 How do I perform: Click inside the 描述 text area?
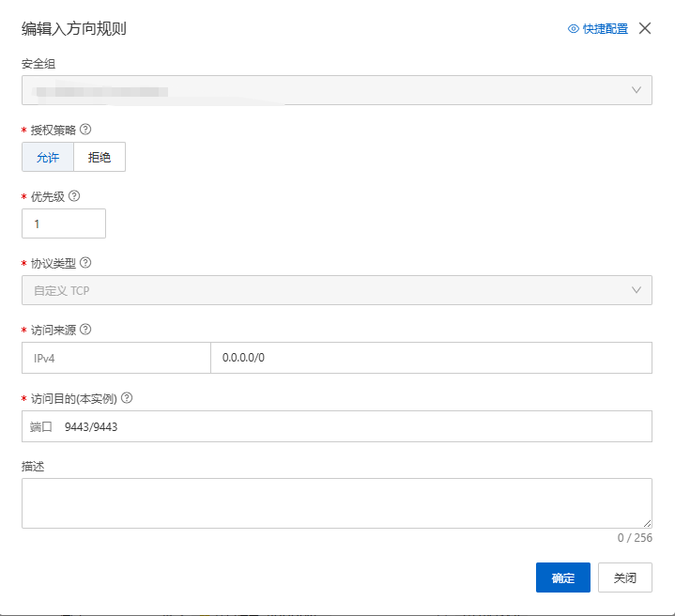(x=336, y=502)
